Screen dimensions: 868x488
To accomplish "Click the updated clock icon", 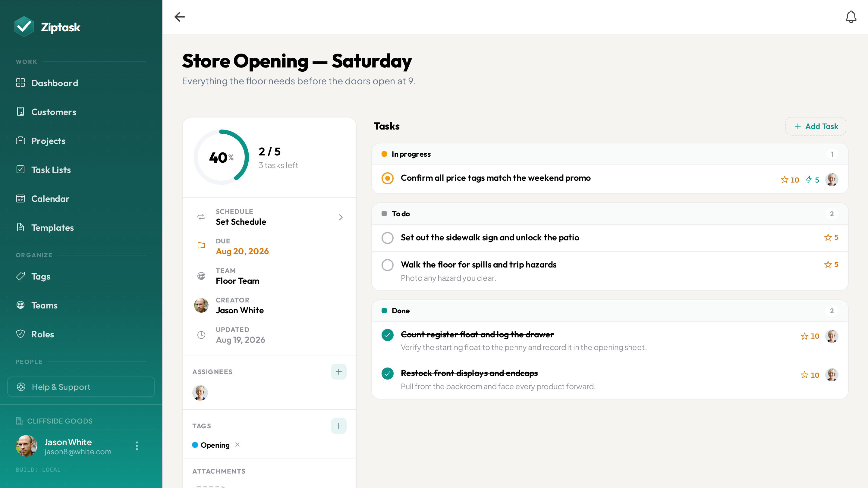I will click(201, 335).
